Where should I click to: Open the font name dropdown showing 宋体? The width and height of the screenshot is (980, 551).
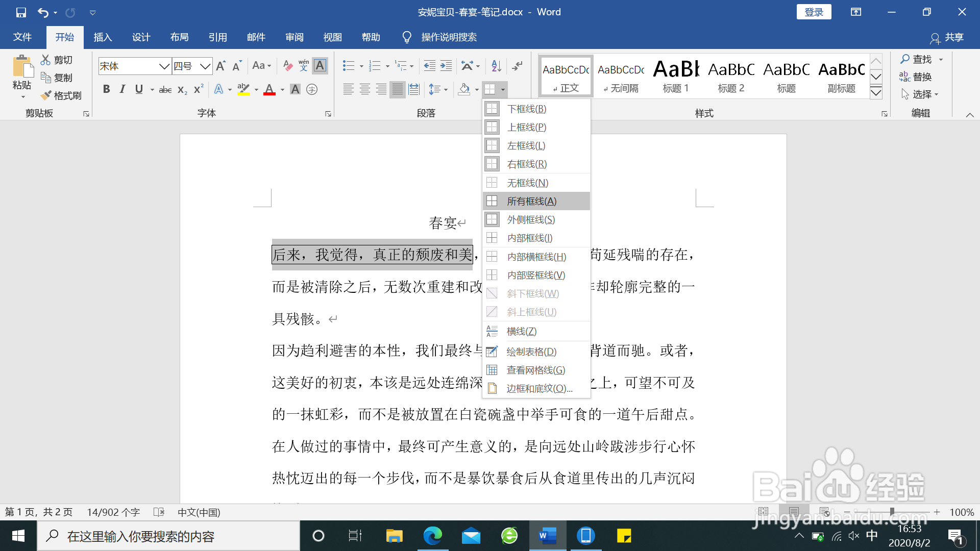tap(163, 66)
